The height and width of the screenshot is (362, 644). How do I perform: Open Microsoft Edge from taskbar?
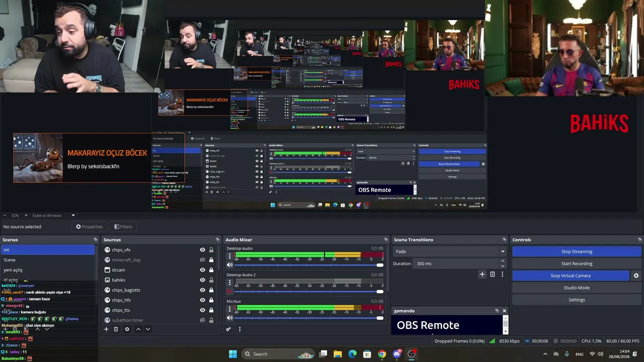click(352, 354)
